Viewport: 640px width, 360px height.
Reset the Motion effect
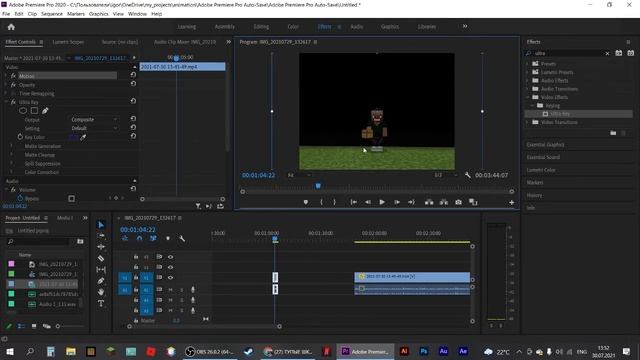(133, 75)
